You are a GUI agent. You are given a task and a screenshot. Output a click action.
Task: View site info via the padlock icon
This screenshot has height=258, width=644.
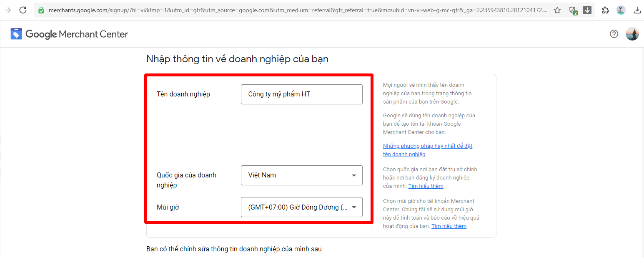pyautogui.click(x=41, y=10)
